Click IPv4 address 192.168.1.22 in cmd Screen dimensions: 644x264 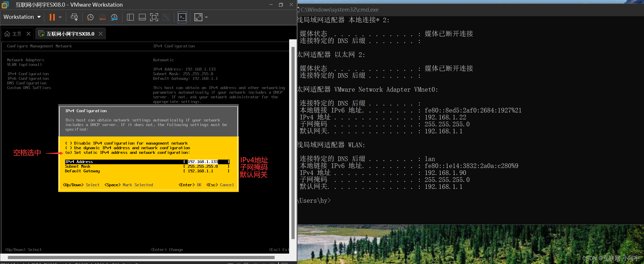pyautogui.click(x=445, y=117)
